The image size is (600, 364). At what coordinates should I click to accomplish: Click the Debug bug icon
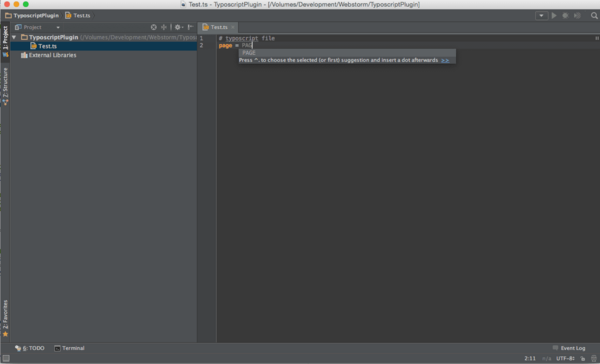coord(565,16)
